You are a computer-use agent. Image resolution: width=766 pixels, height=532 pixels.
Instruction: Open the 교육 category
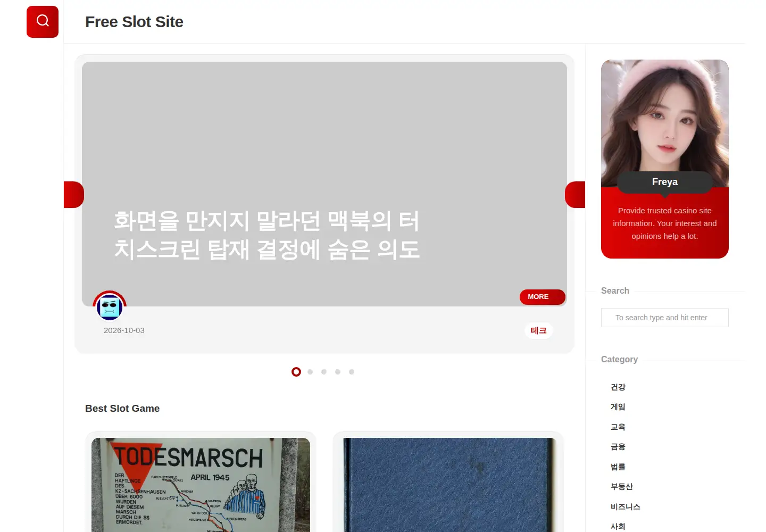pos(618,427)
